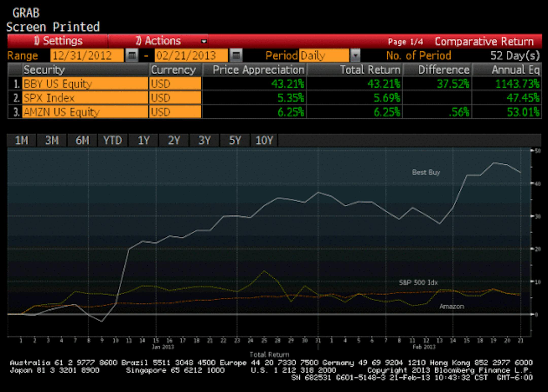Edit the 12/31/2012 start date field
This screenshot has width=548, height=392.
[87, 56]
